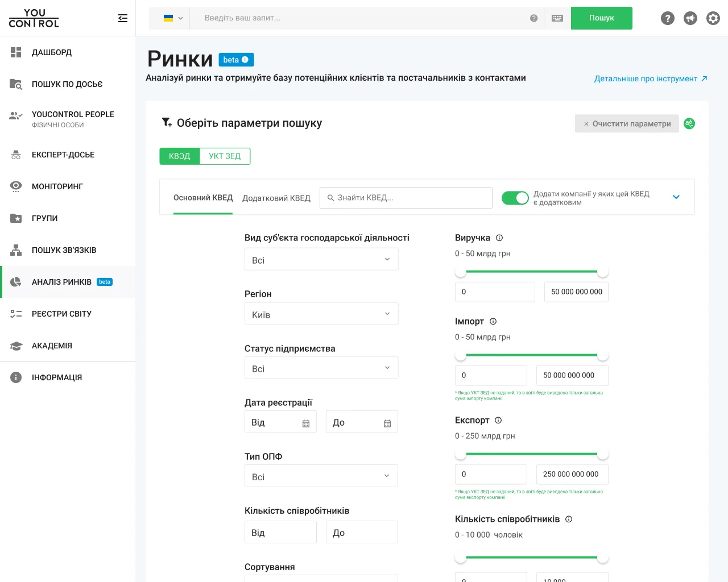This screenshot has height=582, width=728.
Task: Click the beta info badge next to Ринки
Action: pos(236,60)
